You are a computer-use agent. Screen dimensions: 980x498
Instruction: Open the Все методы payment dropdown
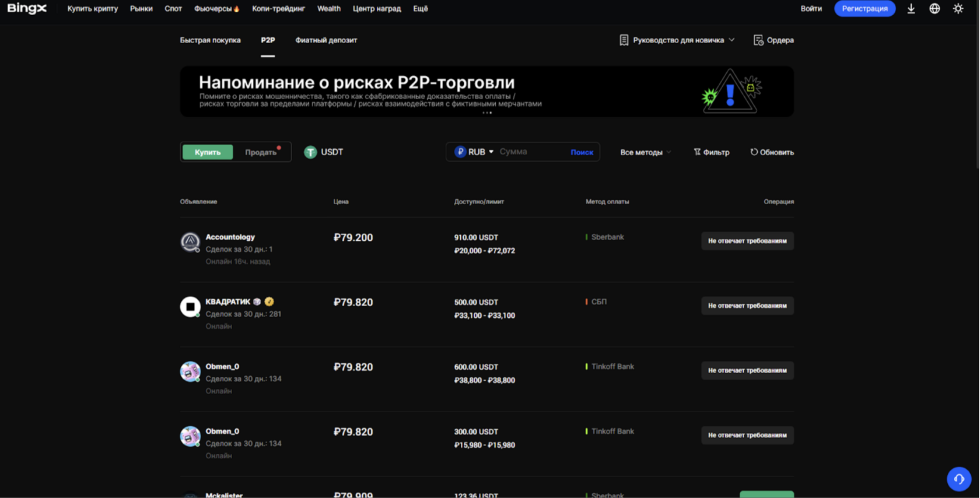(x=645, y=152)
